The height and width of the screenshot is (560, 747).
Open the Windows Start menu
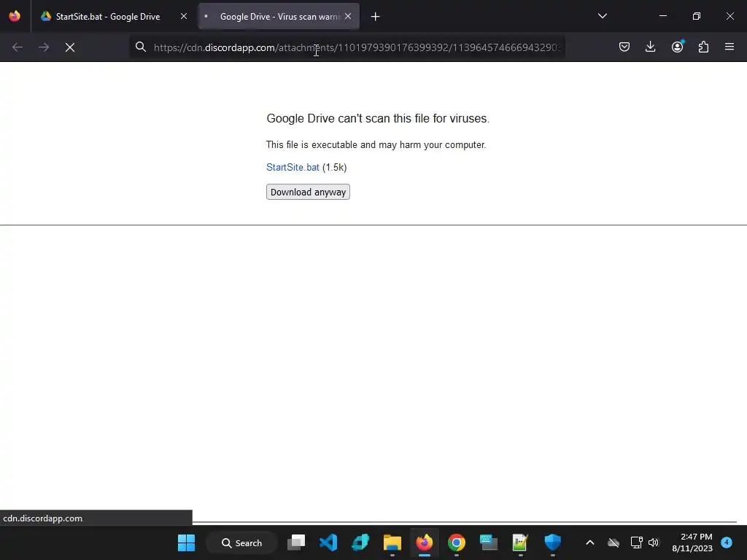(x=186, y=542)
